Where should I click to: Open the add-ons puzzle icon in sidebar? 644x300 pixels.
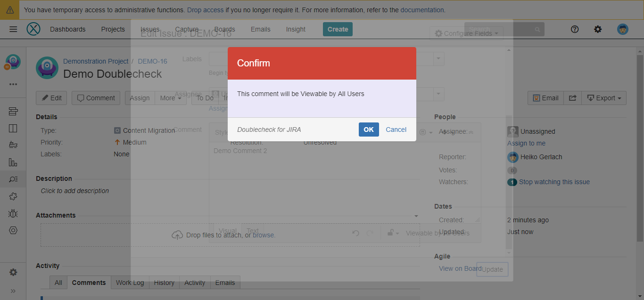13,196
